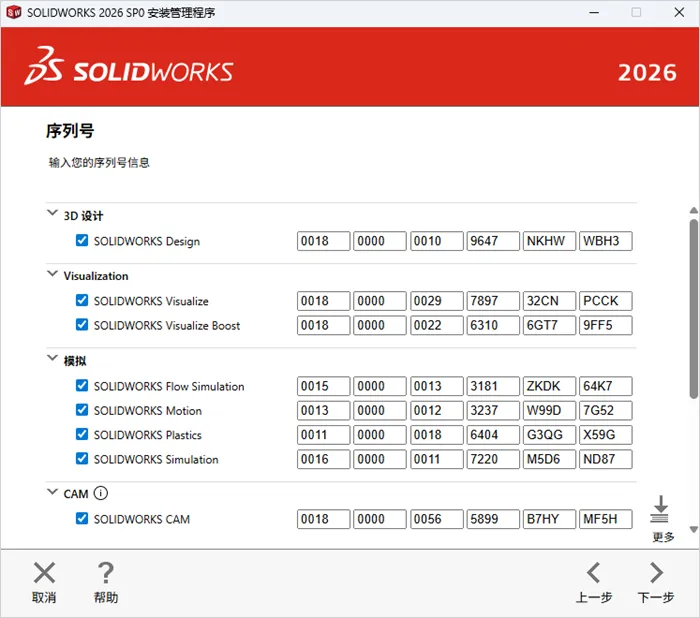Collapse the CAM section chevron
The height and width of the screenshot is (618, 700).
click(52, 492)
